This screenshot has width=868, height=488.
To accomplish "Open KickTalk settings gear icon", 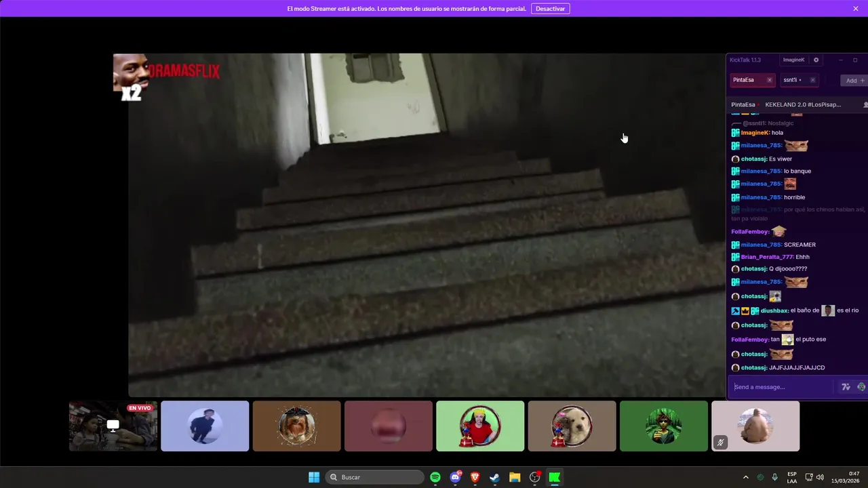I will coord(816,60).
